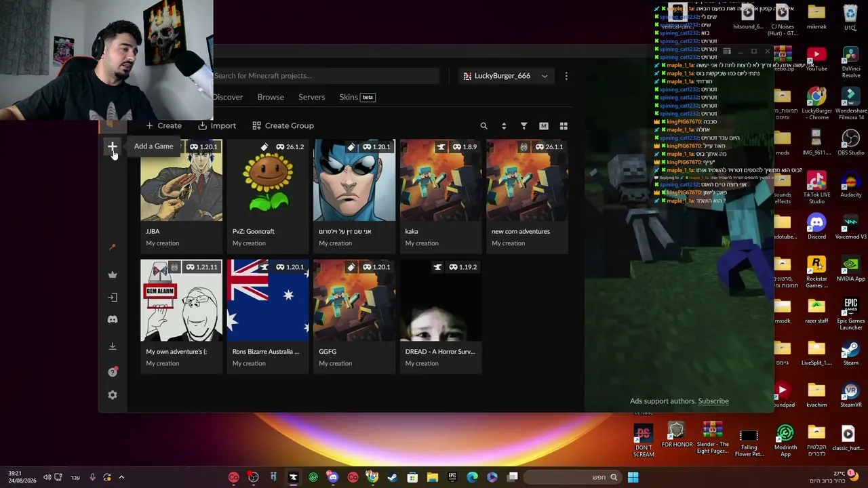
Task: Open the Steam desktop shortcut
Action: pos(850,352)
